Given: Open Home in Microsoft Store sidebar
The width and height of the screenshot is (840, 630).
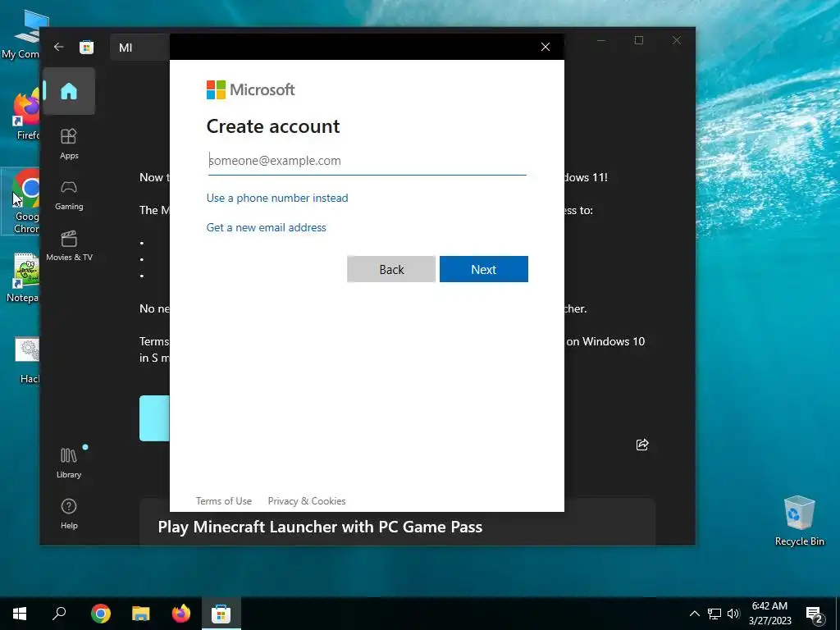Looking at the screenshot, I should coord(69,91).
